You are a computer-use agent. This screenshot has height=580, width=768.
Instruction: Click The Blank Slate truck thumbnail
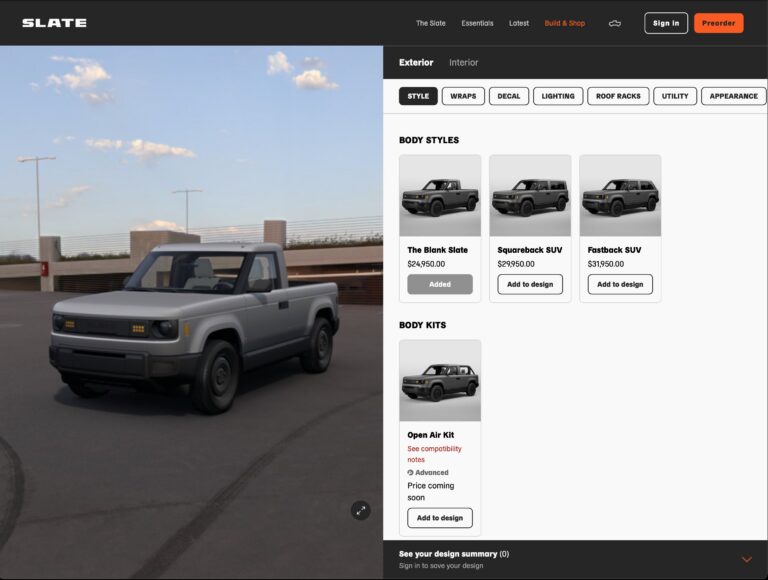pos(440,196)
